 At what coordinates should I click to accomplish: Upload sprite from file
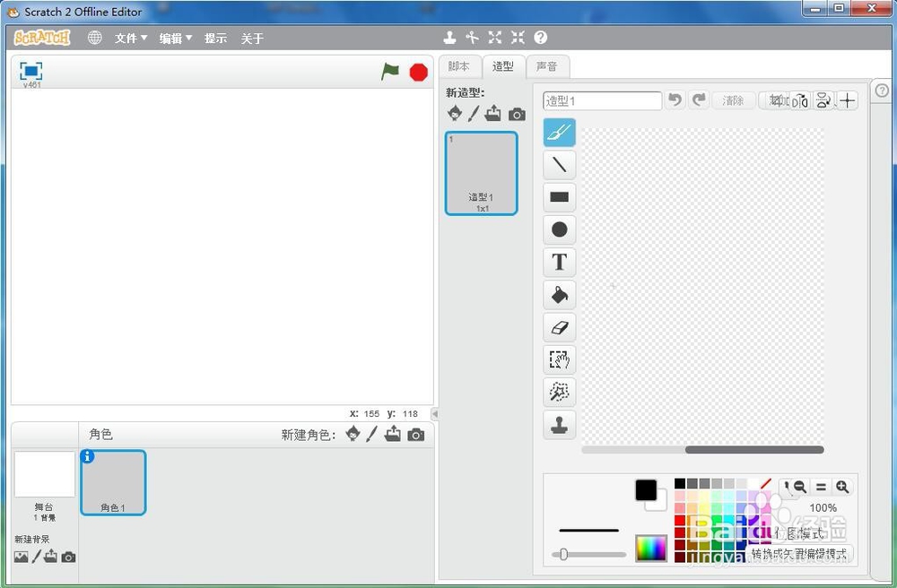393,435
